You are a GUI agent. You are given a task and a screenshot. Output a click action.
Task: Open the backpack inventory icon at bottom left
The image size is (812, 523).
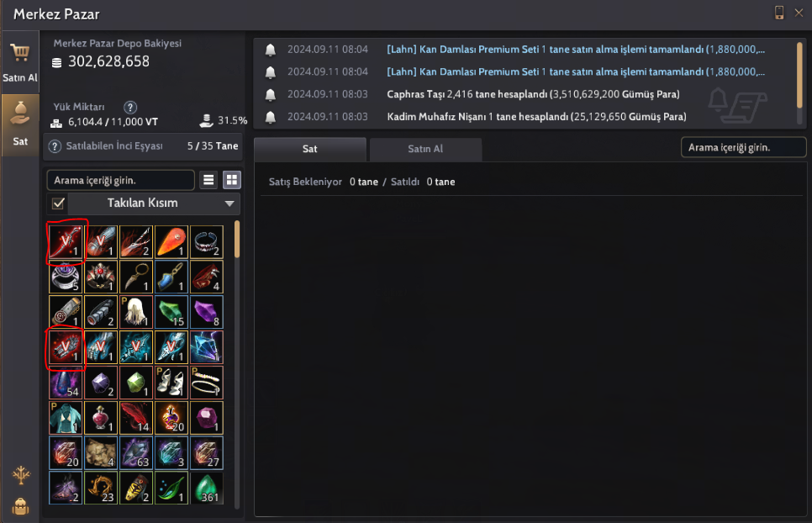(x=19, y=506)
